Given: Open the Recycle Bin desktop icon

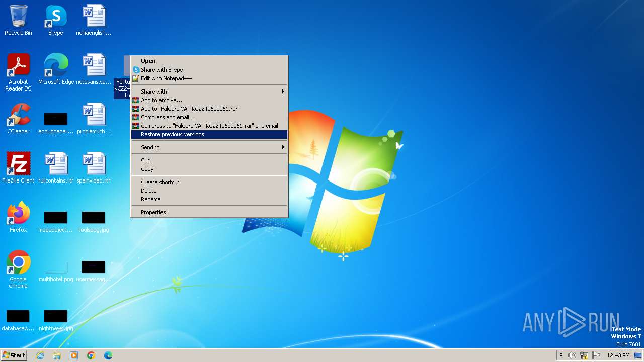Looking at the screenshot, I should point(18,20).
